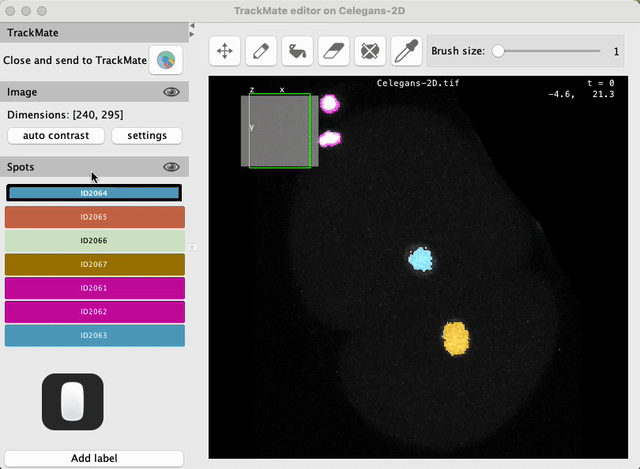Select the Eraser tool
This screenshot has height=469, width=640.
click(x=333, y=51)
